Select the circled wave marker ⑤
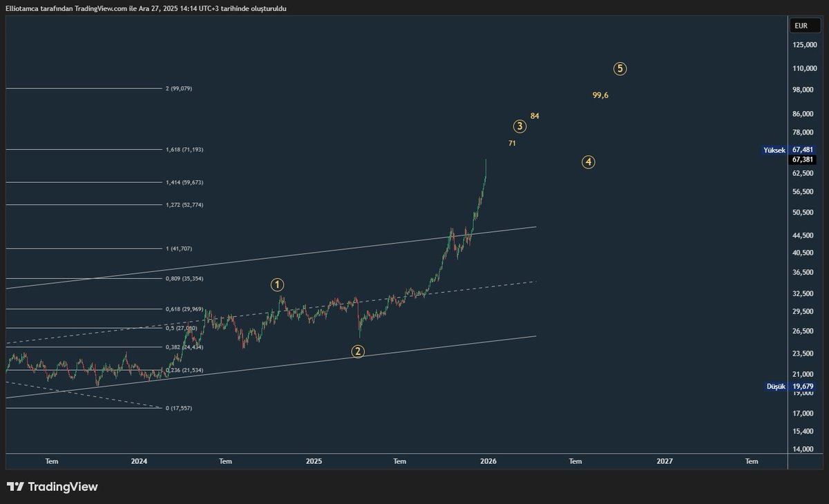This screenshot has height=504, width=829. pos(620,68)
